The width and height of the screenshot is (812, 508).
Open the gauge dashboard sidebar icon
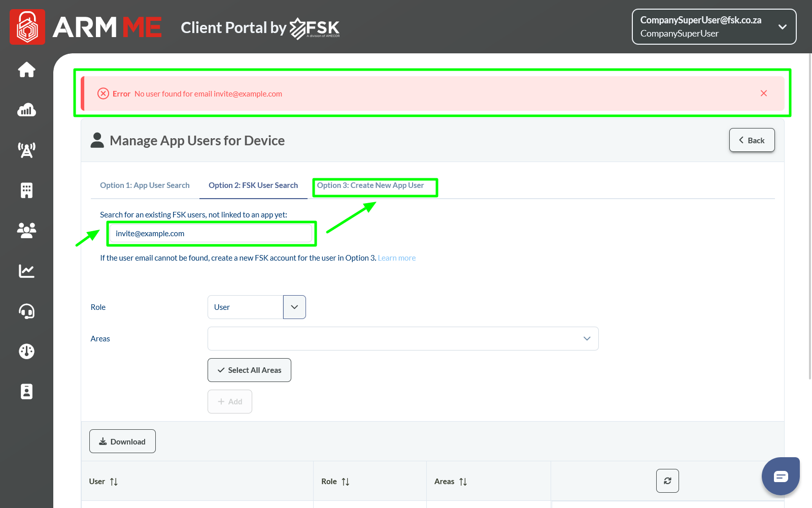click(26, 351)
